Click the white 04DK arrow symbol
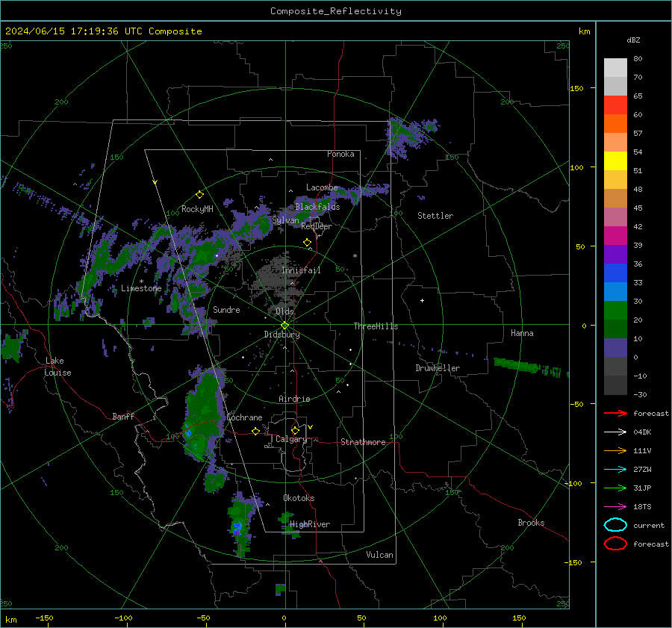Screen dimensions: 672x628 (615, 432)
